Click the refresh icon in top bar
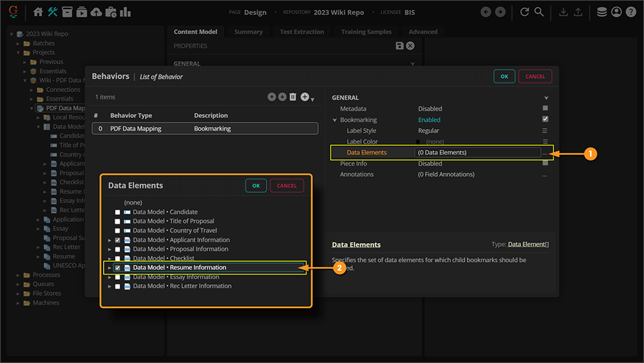This screenshot has width=644, height=363. [525, 12]
